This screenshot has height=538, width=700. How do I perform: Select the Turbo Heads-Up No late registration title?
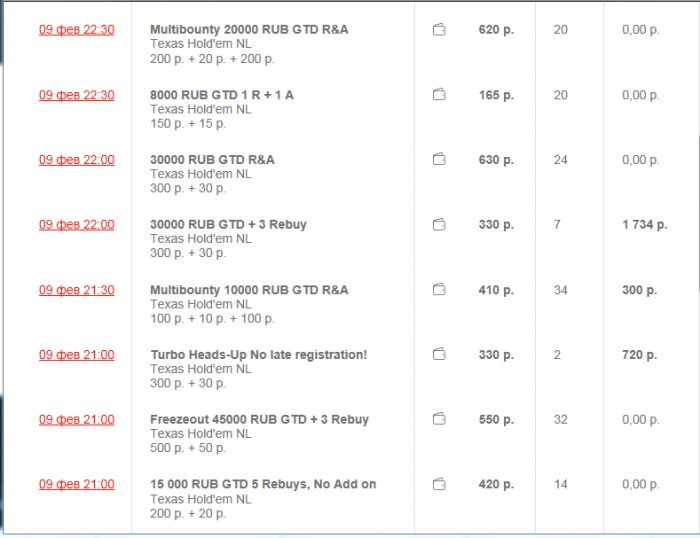coord(258,355)
